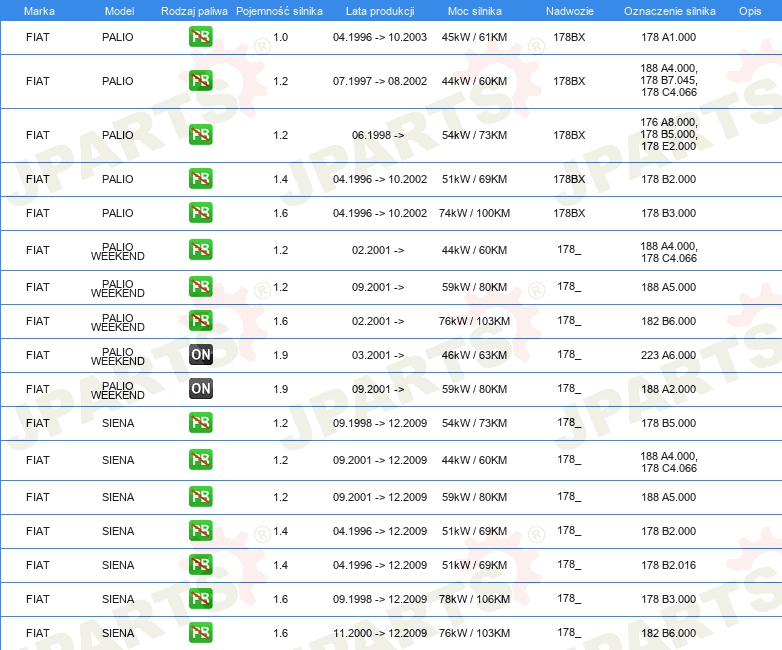782x650 pixels.
Task: Click petrol icon in Palio Weekend 1.2 59kW/80KM row
Action: click(200, 286)
